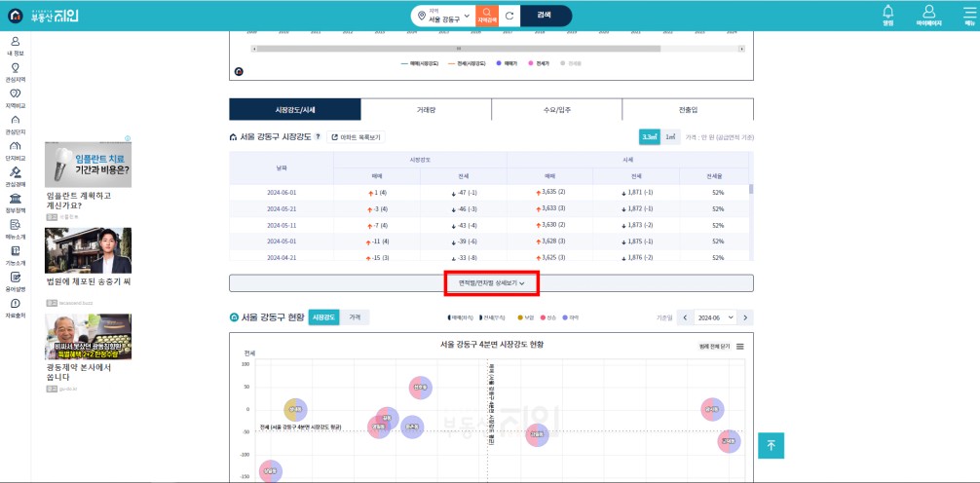Switch to 시장강도/시세 tab

[x=295, y=109]
